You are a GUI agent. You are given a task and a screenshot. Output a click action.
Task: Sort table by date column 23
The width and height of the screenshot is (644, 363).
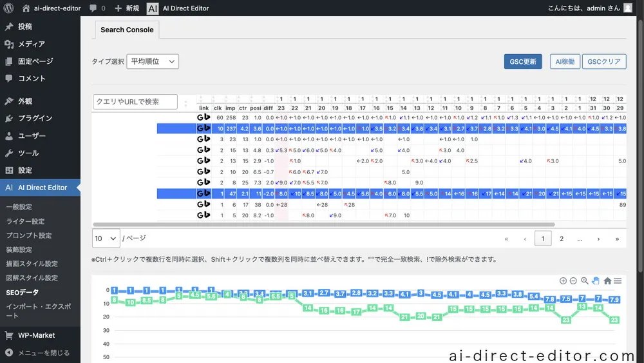pos(281,108)
